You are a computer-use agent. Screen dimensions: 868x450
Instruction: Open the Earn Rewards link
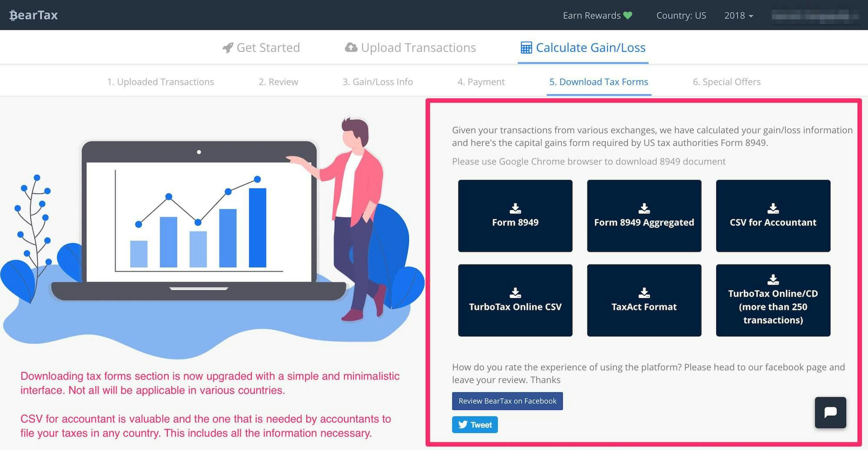[597, 15]
